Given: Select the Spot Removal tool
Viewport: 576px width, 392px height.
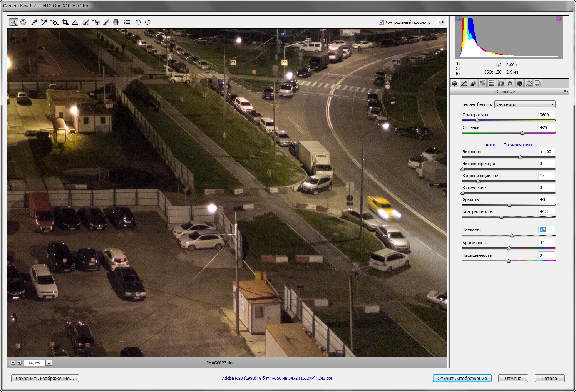Looking at the screenshot, I should [x=85, y=22].
